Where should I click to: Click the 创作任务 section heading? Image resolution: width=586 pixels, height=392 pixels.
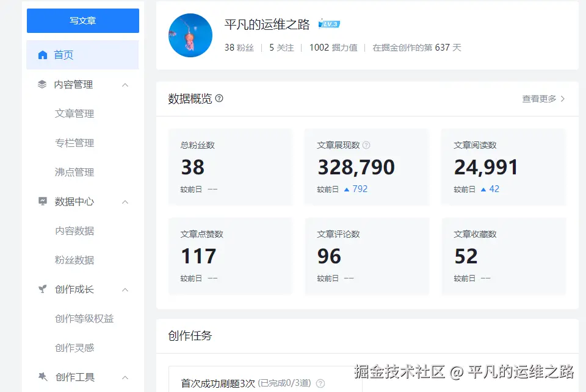[x=190, y=336]
